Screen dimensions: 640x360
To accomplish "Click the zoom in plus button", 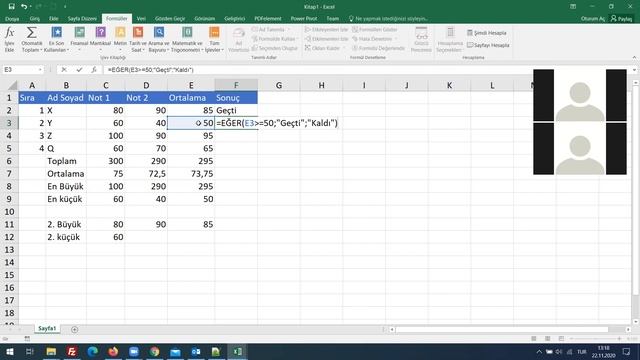I will pos(619,339).
